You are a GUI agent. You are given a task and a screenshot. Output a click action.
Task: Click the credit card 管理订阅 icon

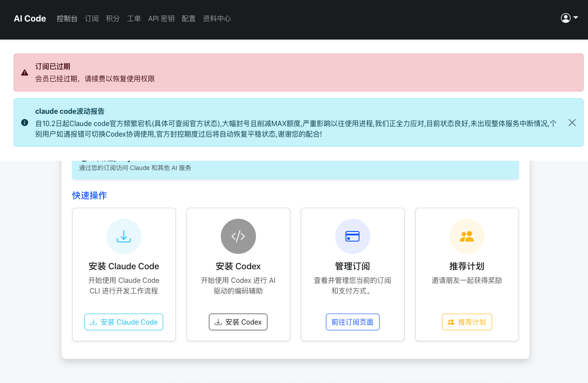click(x=352, y=236)
